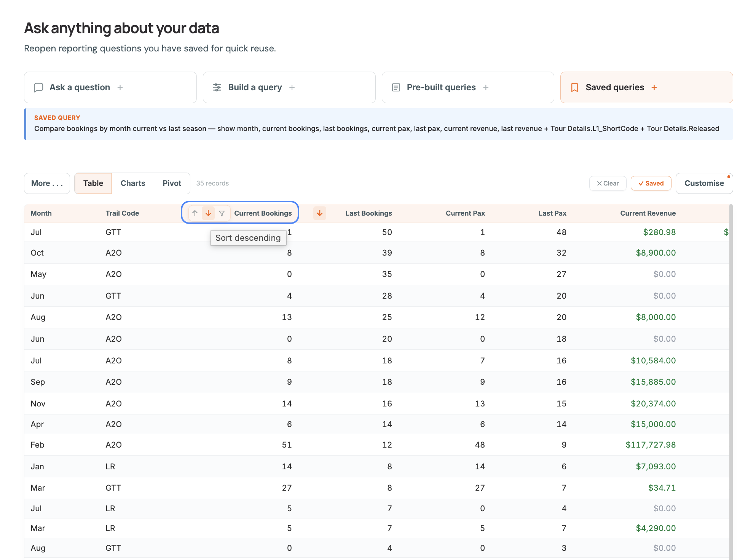This screenshot has height=560, width=756.
Task: Switch to the Pivot view tab
Action: [172, 183]
